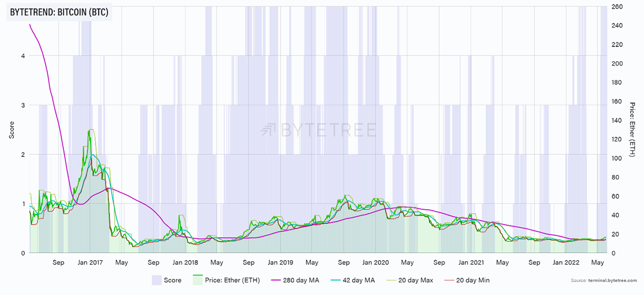
Task: Toggle the Score series in legend
Action: 166,280
